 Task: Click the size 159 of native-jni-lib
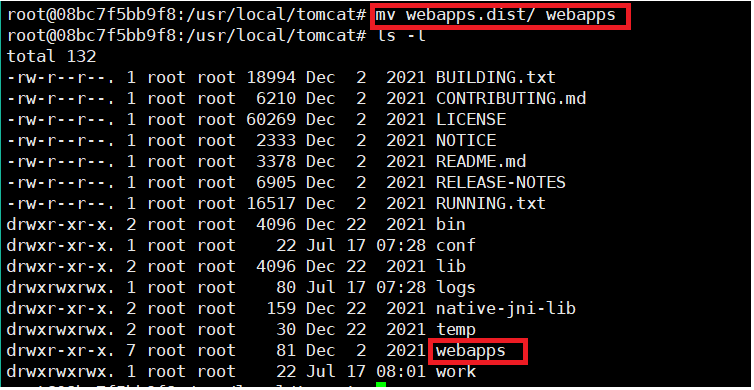[281, 308]
